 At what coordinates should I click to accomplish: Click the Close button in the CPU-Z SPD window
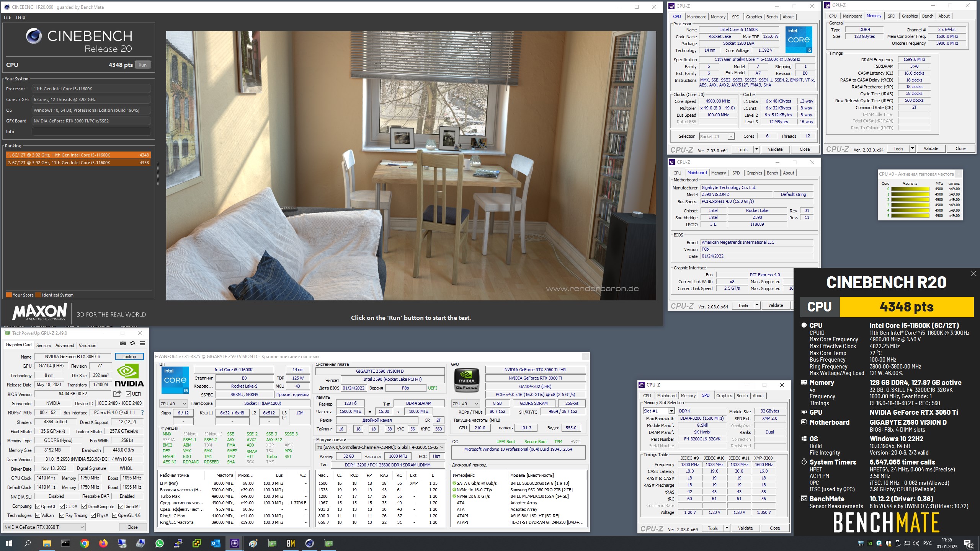tap(774, 528)
